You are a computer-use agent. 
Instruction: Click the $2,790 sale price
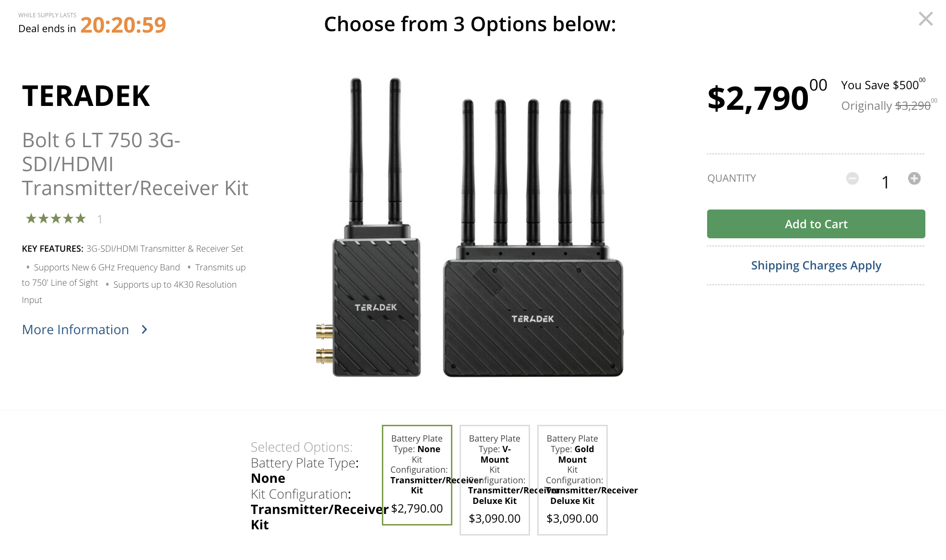[x=759, y=98]
